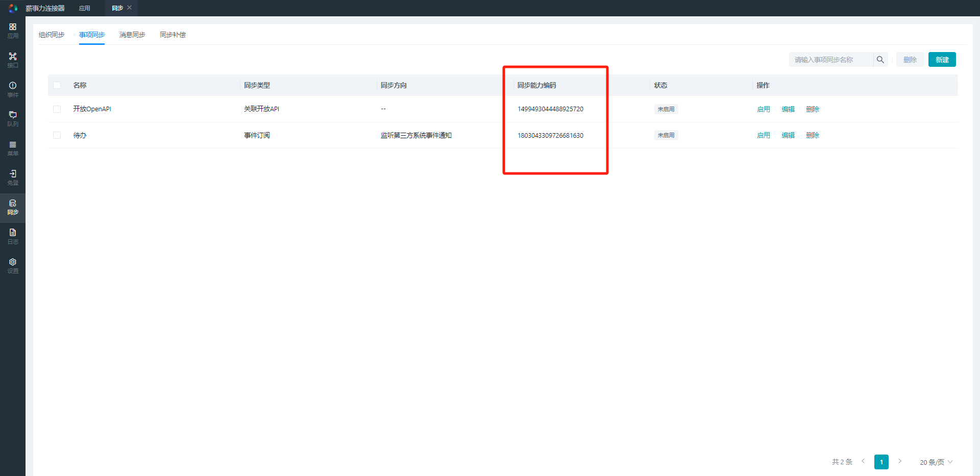Click the 事件订阅 type cell
The height and width of the screenshot is (476, 980).
coord(257,135)
